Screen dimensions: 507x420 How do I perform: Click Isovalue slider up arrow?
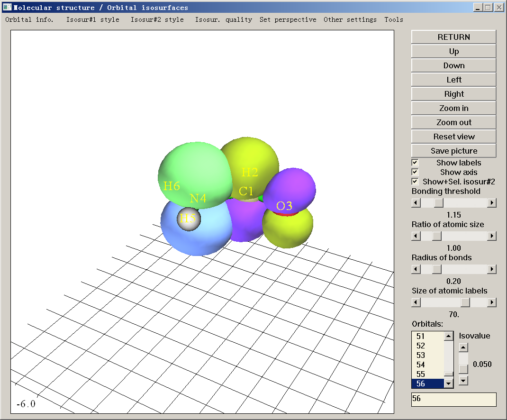pyautogui.click(x=463, y=348)
